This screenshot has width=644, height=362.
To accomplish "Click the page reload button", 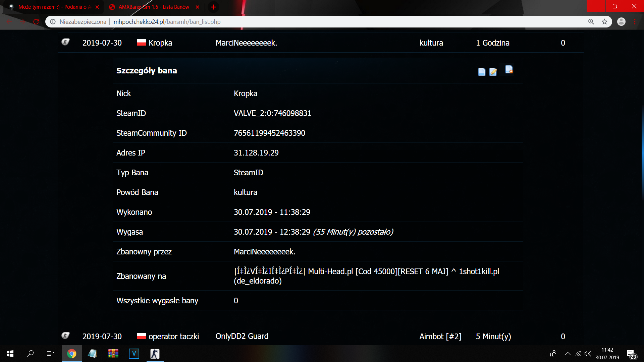I will [x=36, y=22].
